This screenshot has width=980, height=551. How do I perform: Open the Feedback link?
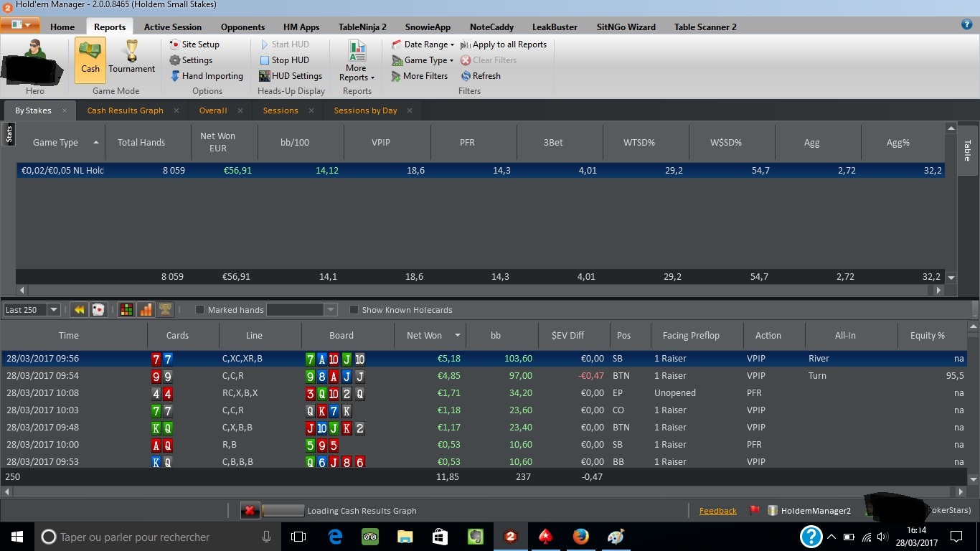[x=717, y=511]
